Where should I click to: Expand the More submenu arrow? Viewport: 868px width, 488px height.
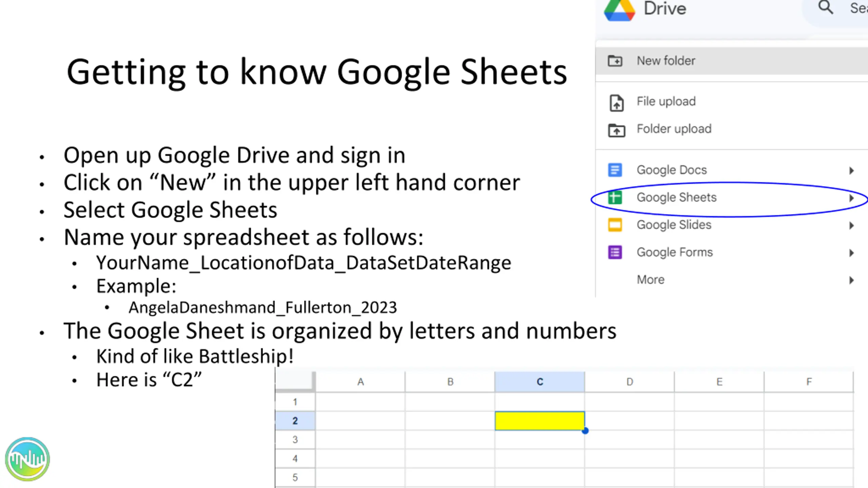[851, 280]
